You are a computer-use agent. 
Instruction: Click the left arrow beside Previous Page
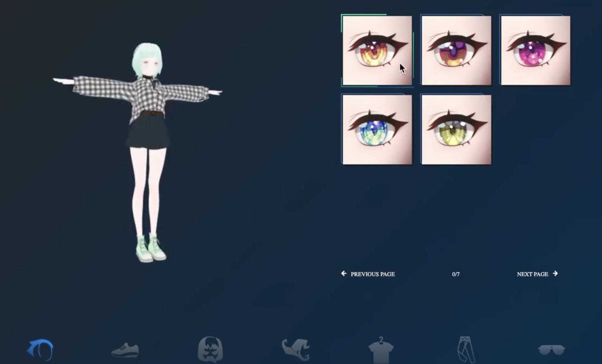[x=344, y=273]
